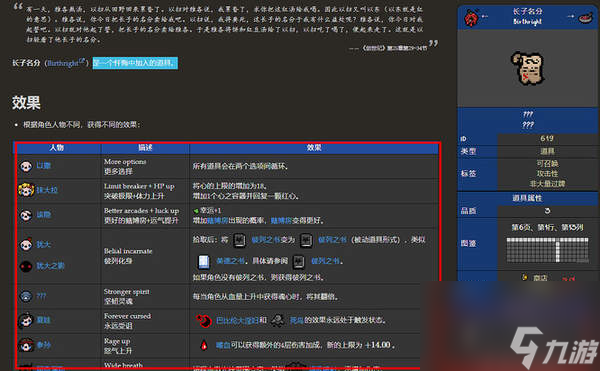Open the 抹大拉 character link
This screenshot has width=600, height=371.
47,190
